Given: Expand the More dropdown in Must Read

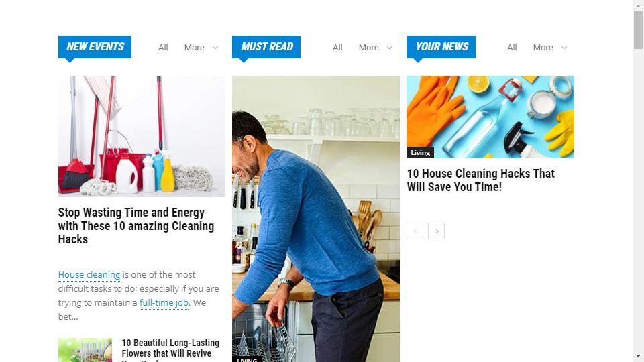Looking at the screenshot, I should (376, 47).
